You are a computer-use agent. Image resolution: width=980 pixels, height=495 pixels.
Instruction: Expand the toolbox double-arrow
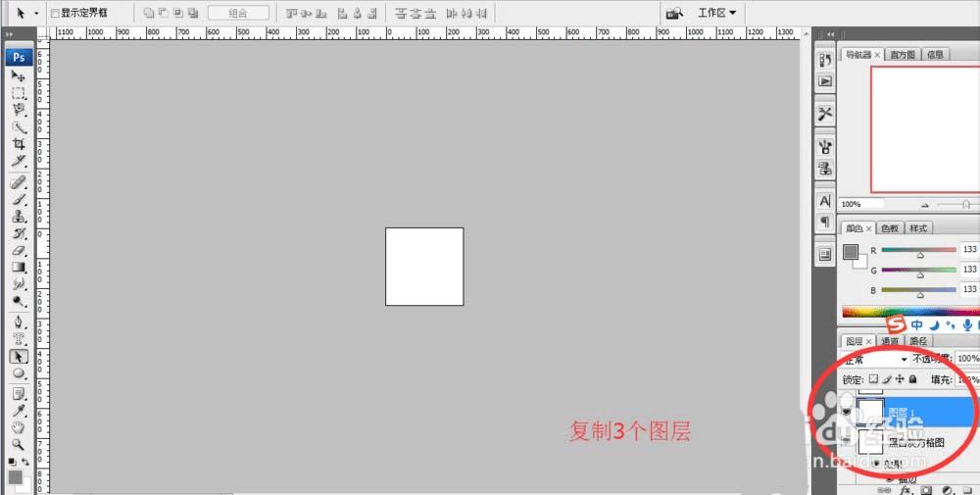[x=10, y=34]
